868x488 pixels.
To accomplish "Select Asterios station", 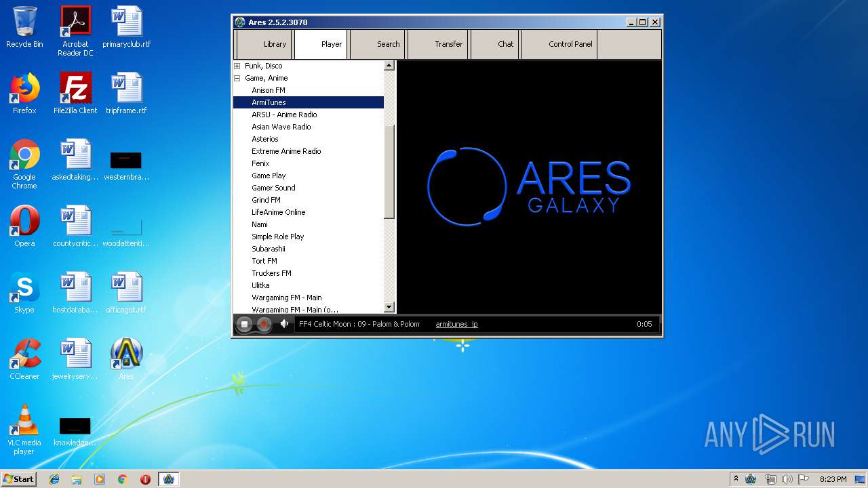I will point(265,139).
